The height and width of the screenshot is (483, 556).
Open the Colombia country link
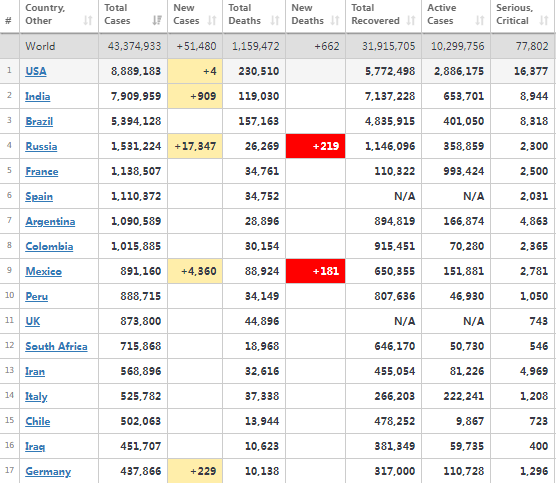click(x=49, y=246)
